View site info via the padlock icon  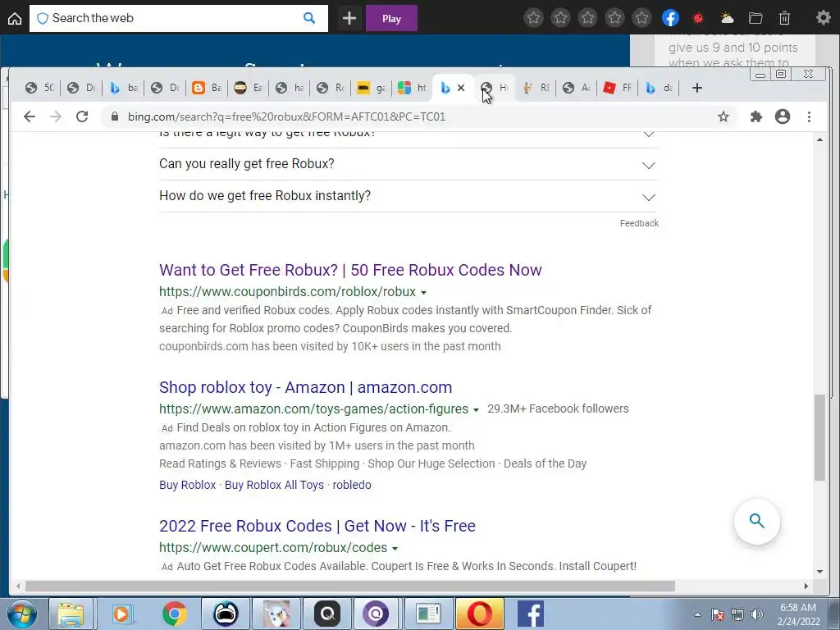pyautogui.click(x=115, y=116)
